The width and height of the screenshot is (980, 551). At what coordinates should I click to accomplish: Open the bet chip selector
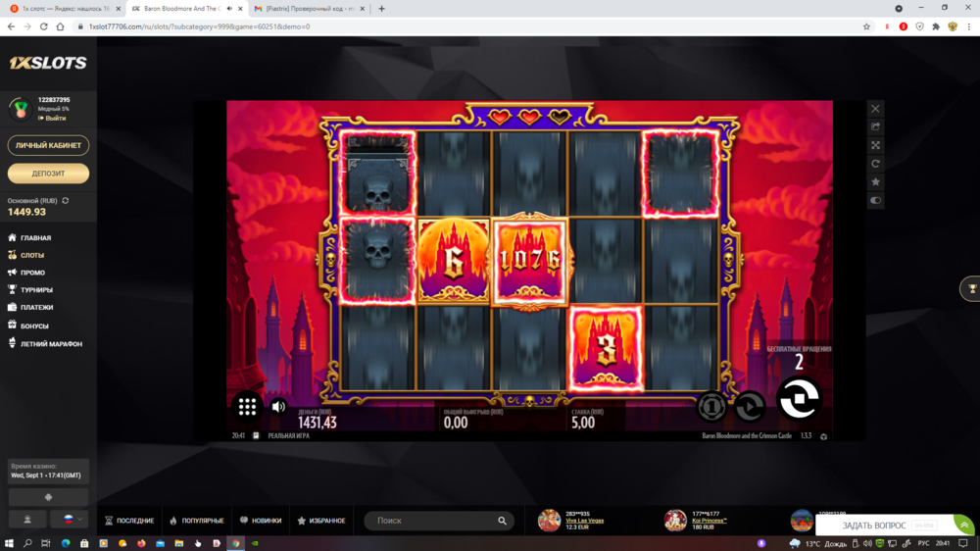coord(711,407)
